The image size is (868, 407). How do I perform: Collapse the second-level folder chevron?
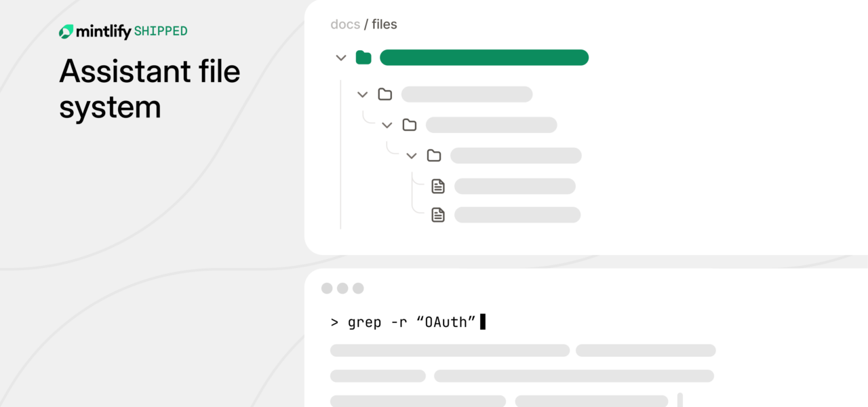362,94
